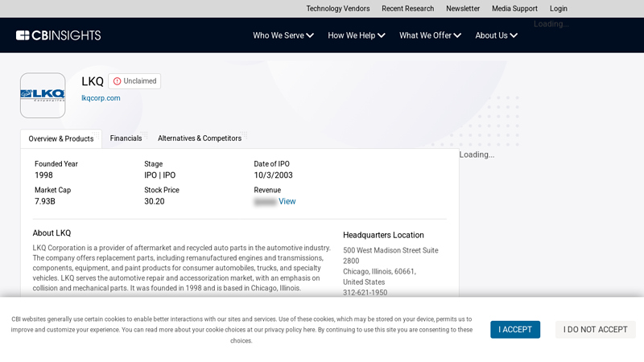The image size is (644, 362).
Task: Open the Alternatives & Competitors tab
Action: pos(200,138)
